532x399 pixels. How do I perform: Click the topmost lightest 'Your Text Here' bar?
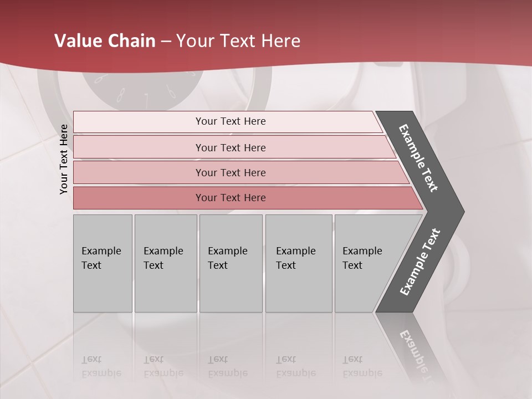(228, 121)
